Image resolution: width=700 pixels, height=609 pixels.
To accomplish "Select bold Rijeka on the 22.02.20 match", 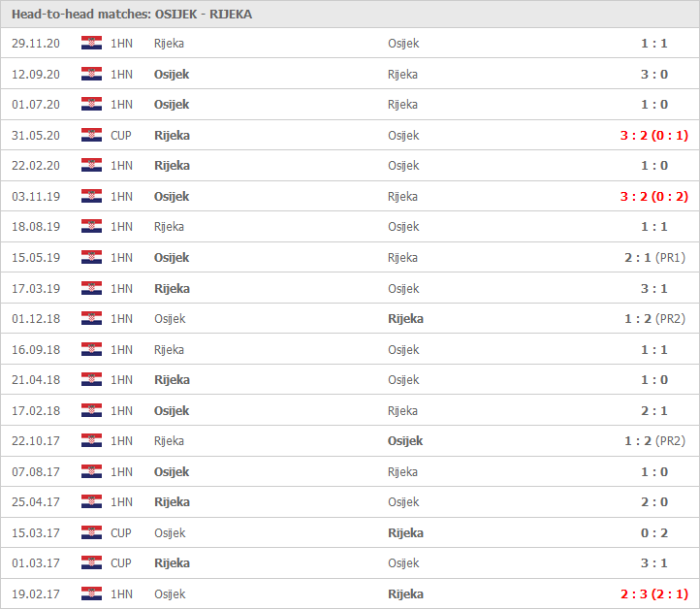I will 172,166.
